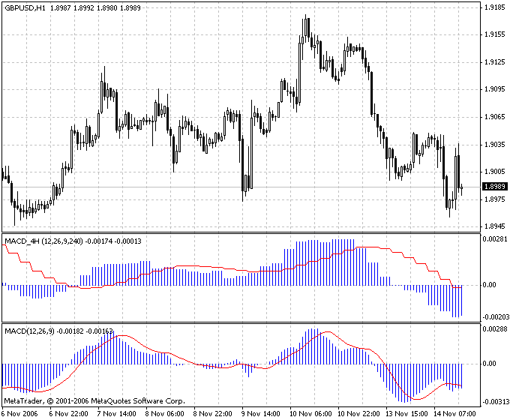The image size is (510, 420).
Task: Select the 10 Nov 06:00 time marker
Action: point(310,413)
